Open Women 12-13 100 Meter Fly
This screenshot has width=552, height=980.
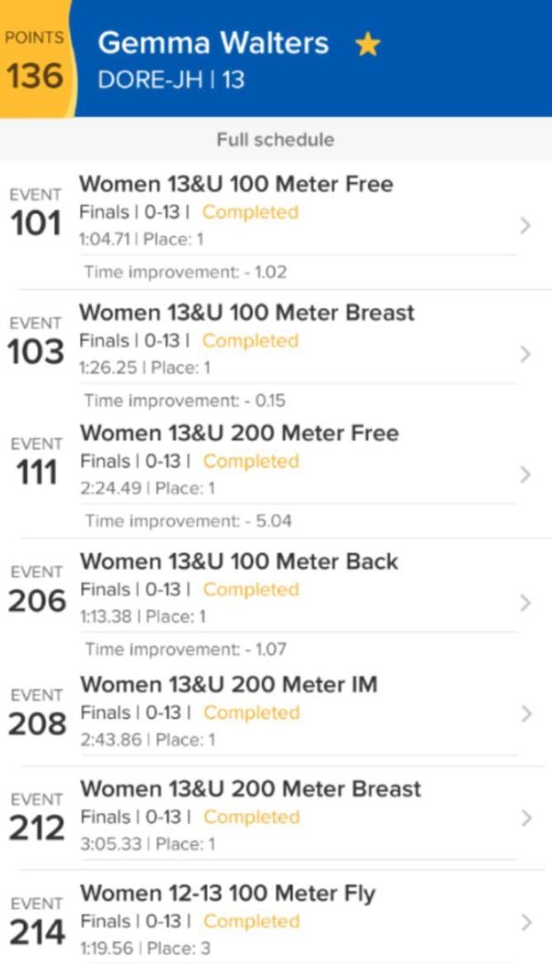click(x=228, y=893)
